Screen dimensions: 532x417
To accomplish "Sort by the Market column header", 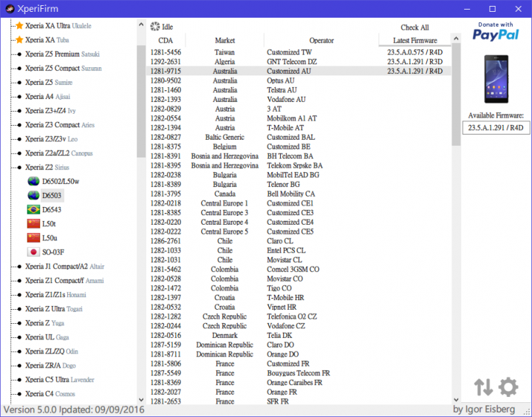I will pyautogui.click(x=225, y=41).
